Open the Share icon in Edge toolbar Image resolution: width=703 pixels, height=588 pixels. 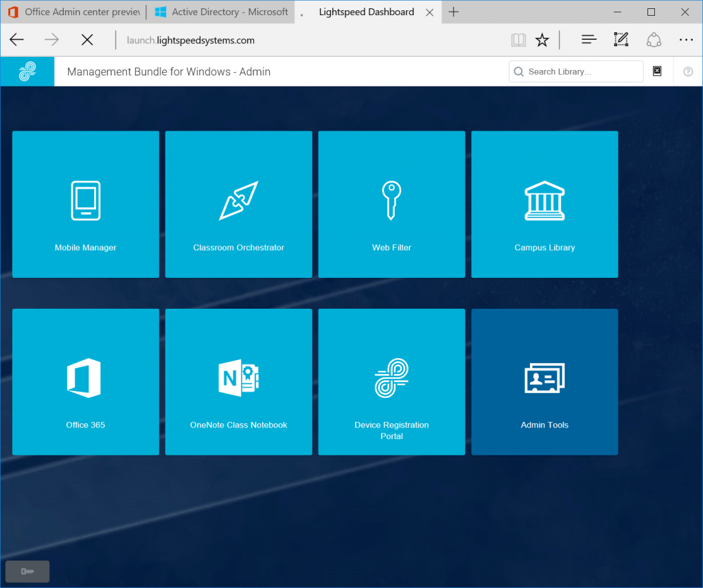coord(654,40)
